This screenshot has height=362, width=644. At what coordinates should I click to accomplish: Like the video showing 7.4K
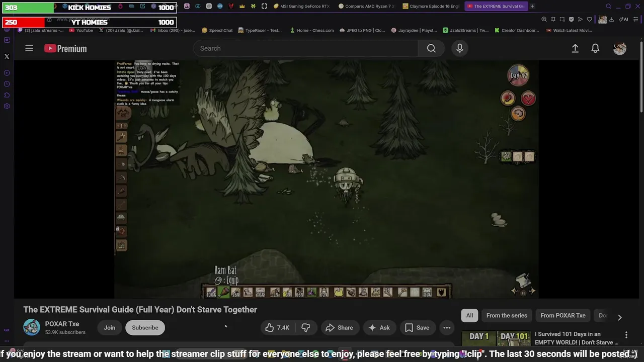(277, 328)
